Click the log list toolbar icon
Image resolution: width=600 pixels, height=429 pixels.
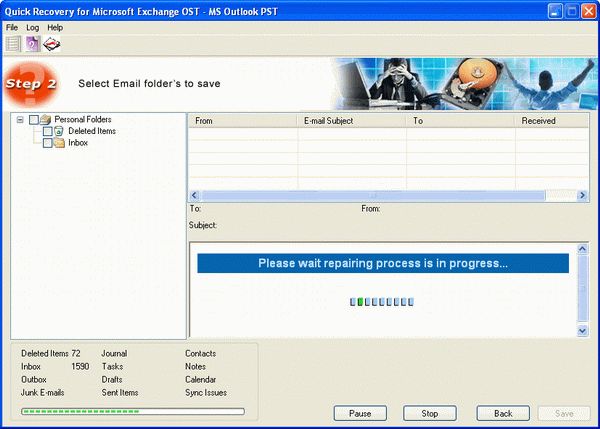coord(13,44)
